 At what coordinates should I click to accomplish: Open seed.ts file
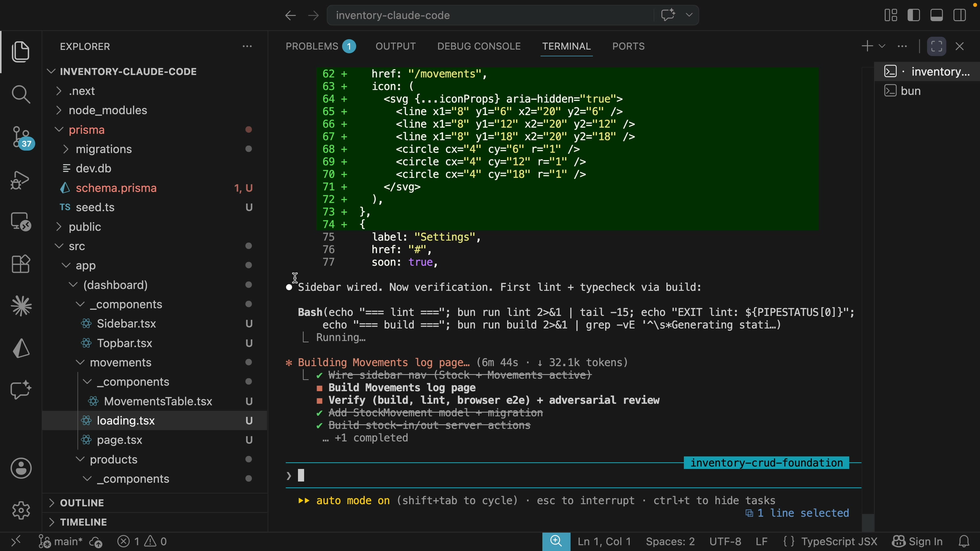click(x=95, y=207)
